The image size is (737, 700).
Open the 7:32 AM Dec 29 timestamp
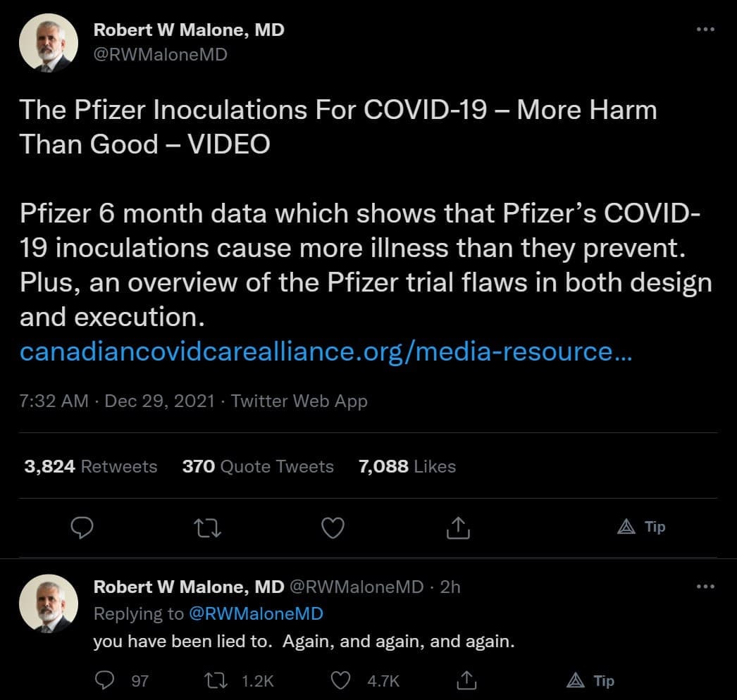point(117,401)
